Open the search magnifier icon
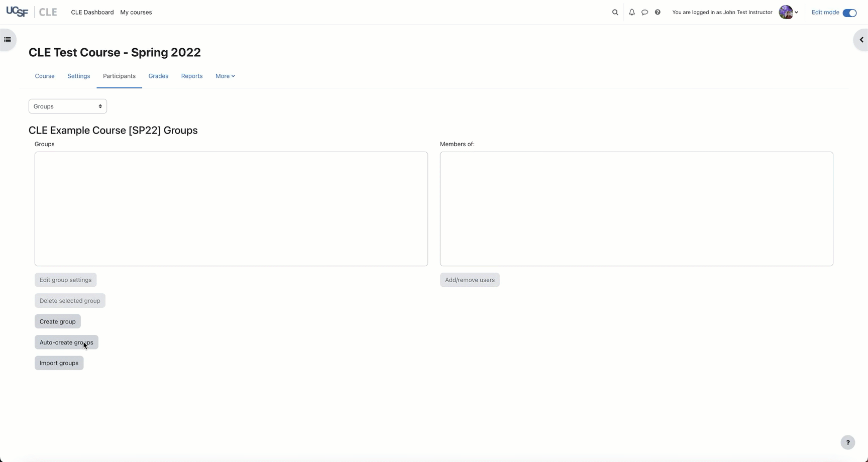Viewport: 868px width, 462px height. pyautogui.click(x=615, y=12)
